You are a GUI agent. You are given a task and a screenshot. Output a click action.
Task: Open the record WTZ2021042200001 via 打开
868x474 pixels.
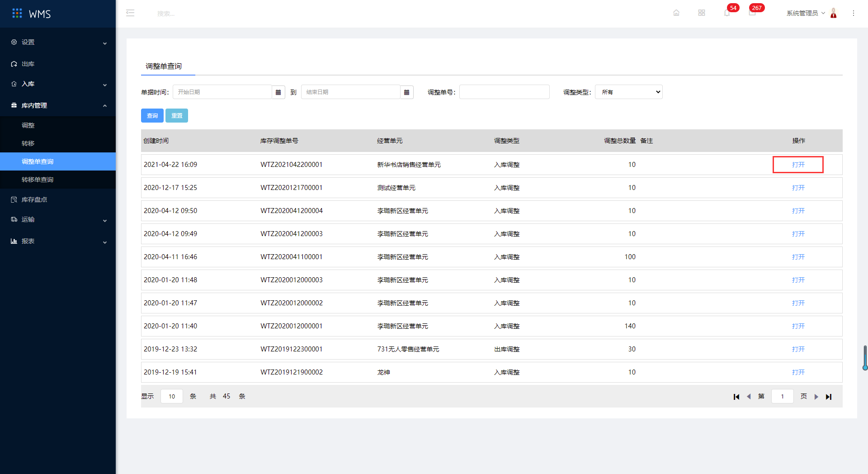click(798, 165)
